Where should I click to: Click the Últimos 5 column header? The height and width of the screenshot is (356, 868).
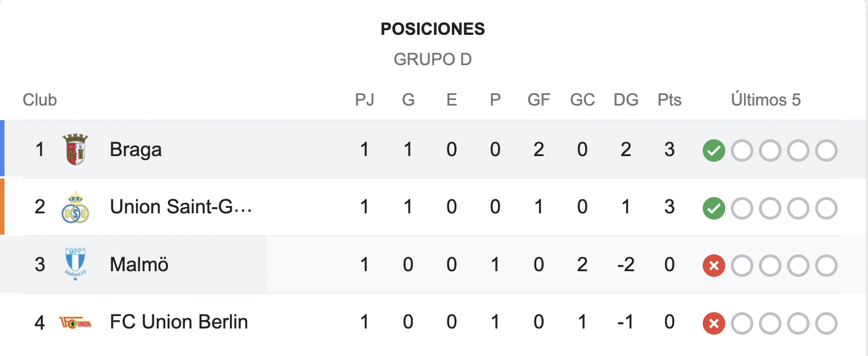tap(766, 100)
